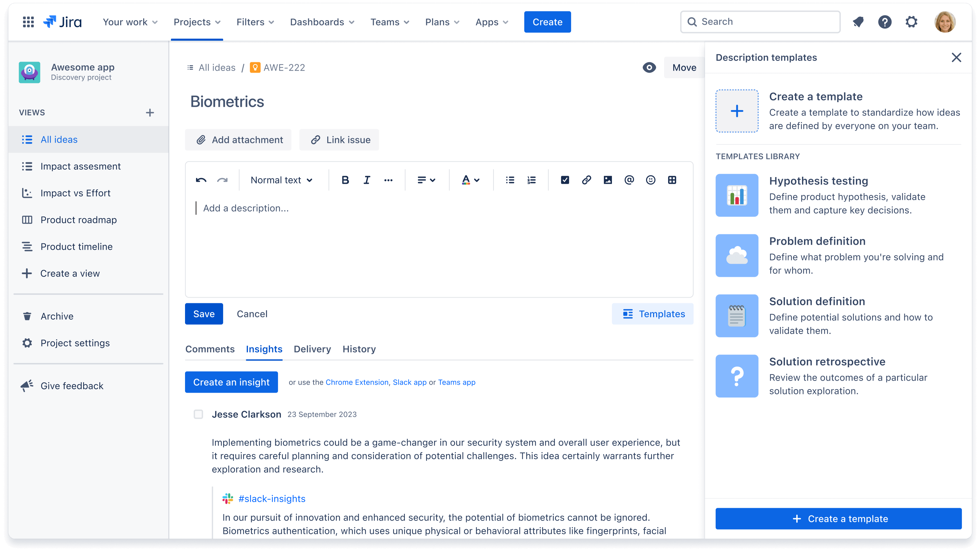This screenshot has height=552, width=980.
Task: Click the Chrome Extension link
Action: (x=357, y=382)
